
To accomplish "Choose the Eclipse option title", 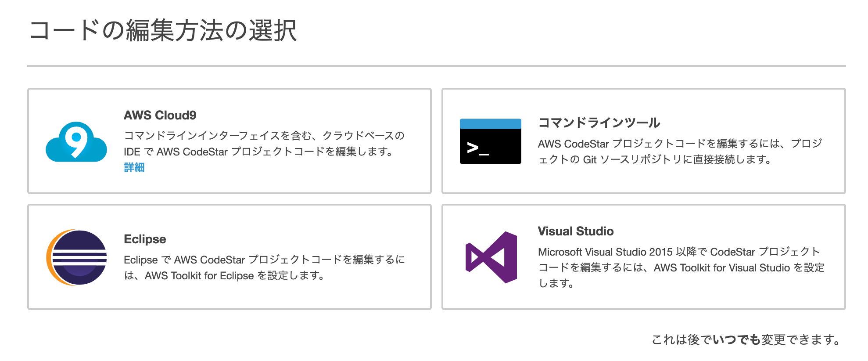I will tap(145, 239).
